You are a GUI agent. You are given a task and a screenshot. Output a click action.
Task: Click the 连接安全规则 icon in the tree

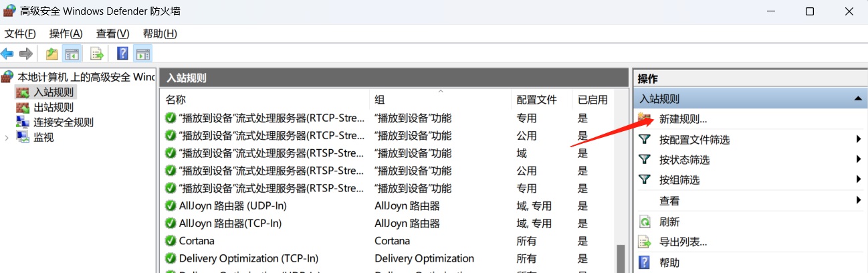click(x=23, y=122)
